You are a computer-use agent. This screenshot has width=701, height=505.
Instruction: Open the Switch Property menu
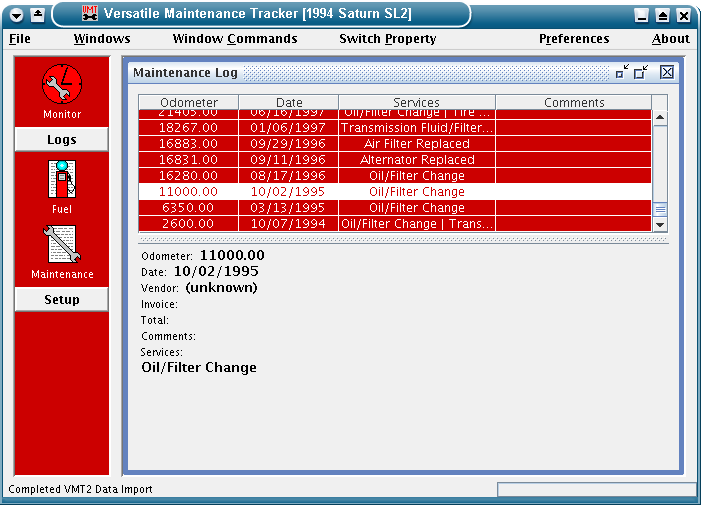(x=387, y=39)
